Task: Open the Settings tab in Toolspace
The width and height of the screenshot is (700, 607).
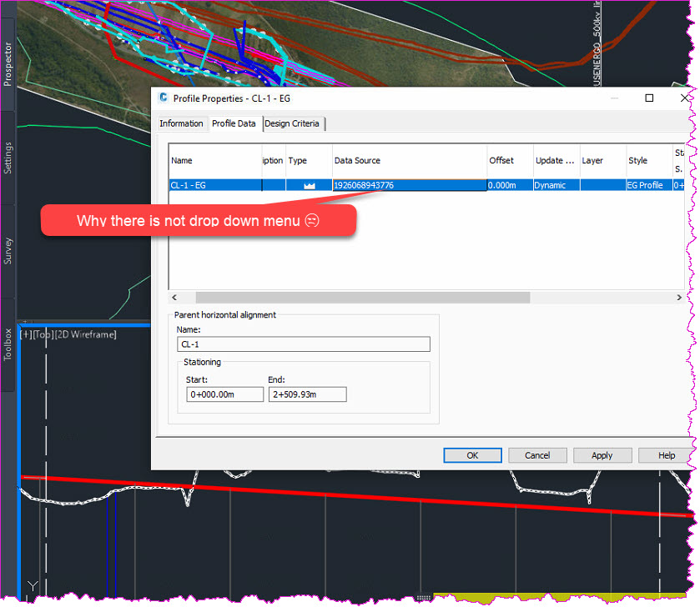Action: [x=8, y=158]
